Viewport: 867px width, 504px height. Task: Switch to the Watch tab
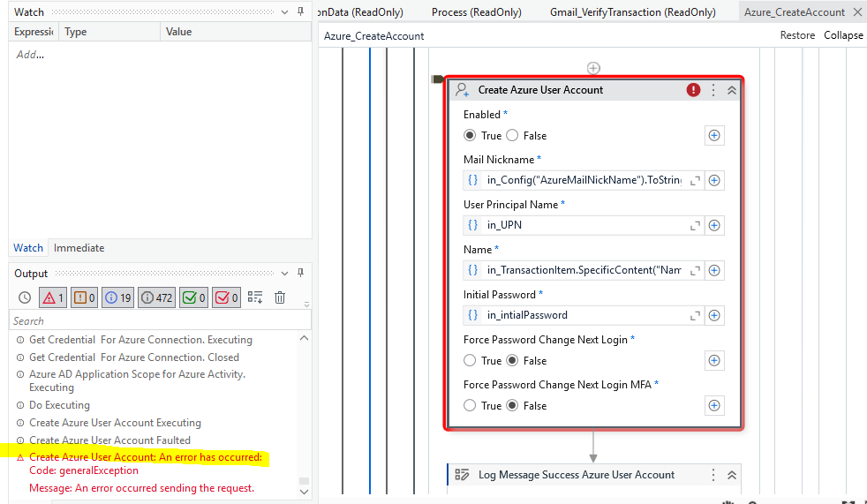click(x=28, y=248)
